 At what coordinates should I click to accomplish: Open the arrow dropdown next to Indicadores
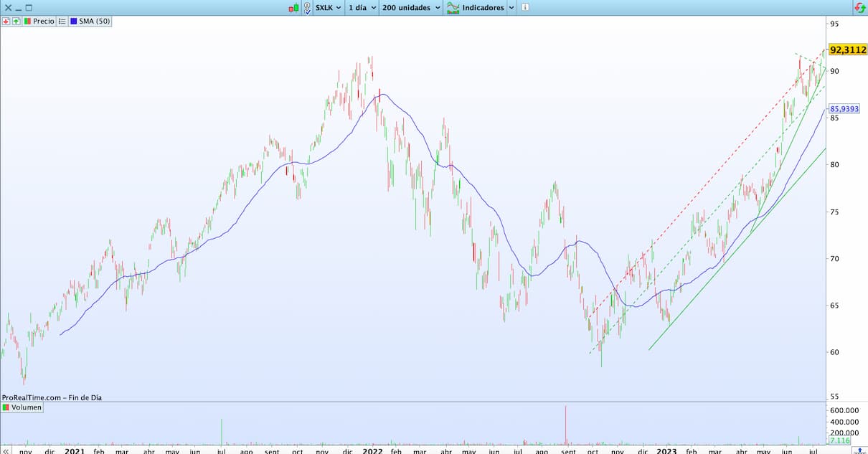coord(511,8)
